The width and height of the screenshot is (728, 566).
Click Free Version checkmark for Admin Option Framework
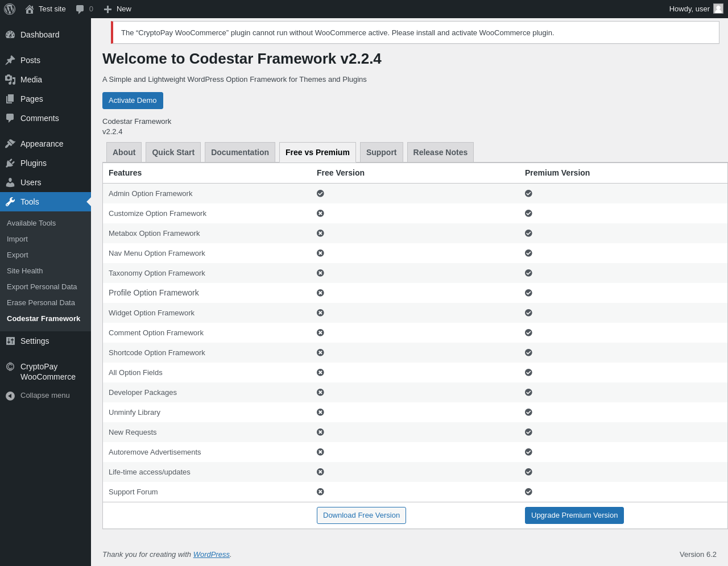(320, 193)
